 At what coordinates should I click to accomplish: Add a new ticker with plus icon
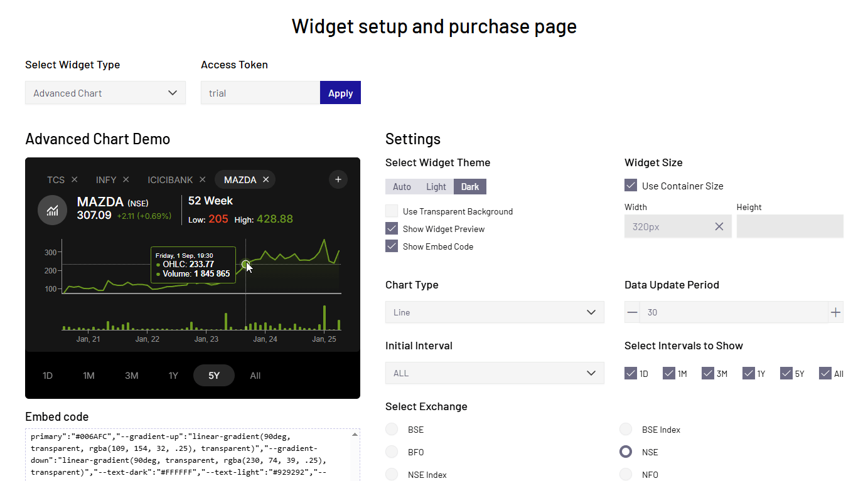[x=338, y=180]
